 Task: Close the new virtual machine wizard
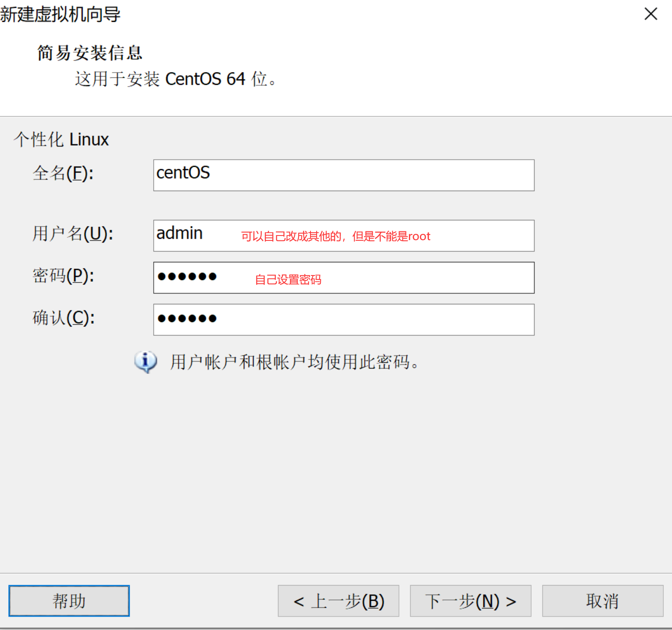(x=651, y=14)
